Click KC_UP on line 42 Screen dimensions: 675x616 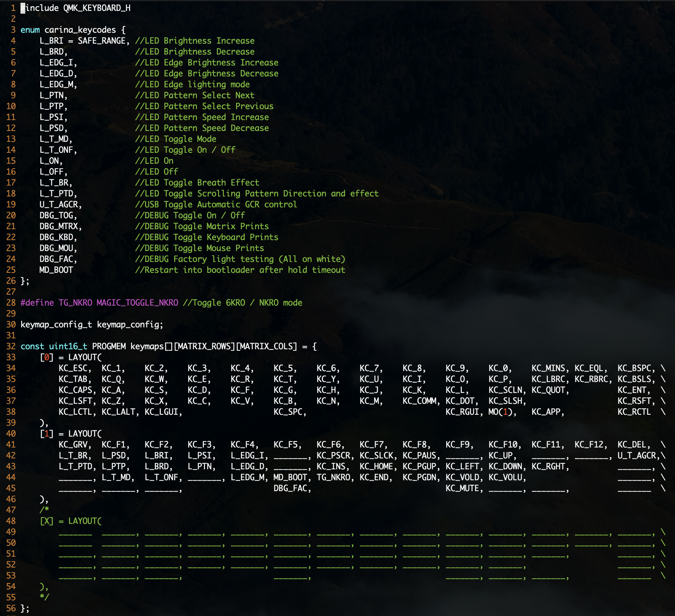501,455
